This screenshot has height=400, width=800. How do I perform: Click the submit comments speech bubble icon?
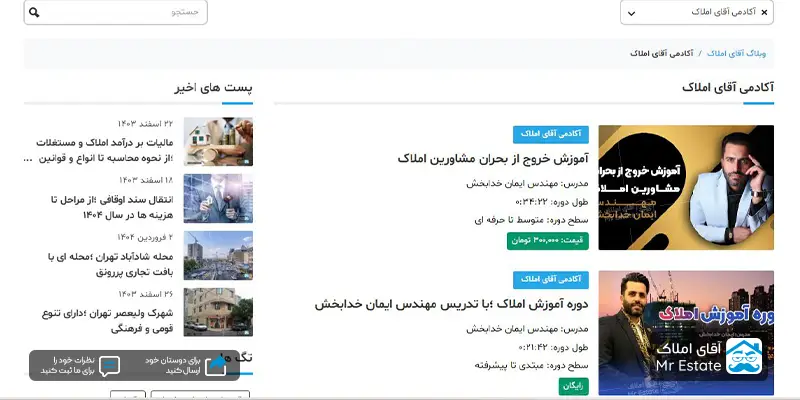pyautogui.click(x=110, y=366)
